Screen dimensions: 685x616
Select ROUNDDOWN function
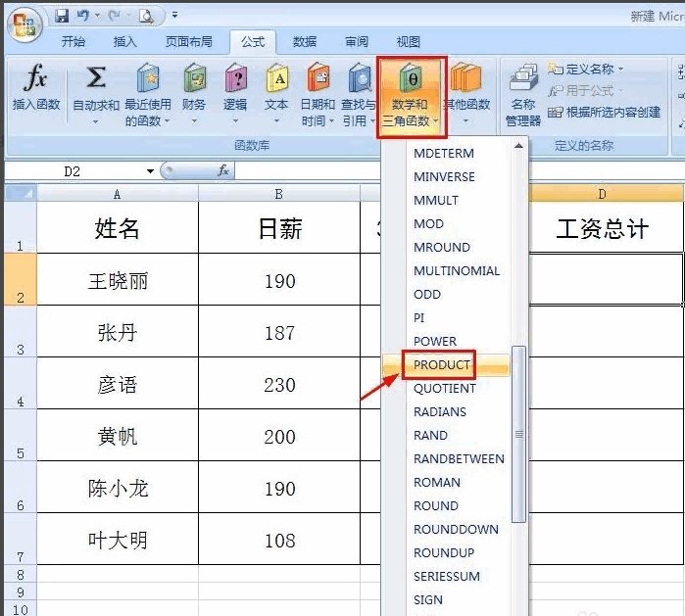point(456,529)
